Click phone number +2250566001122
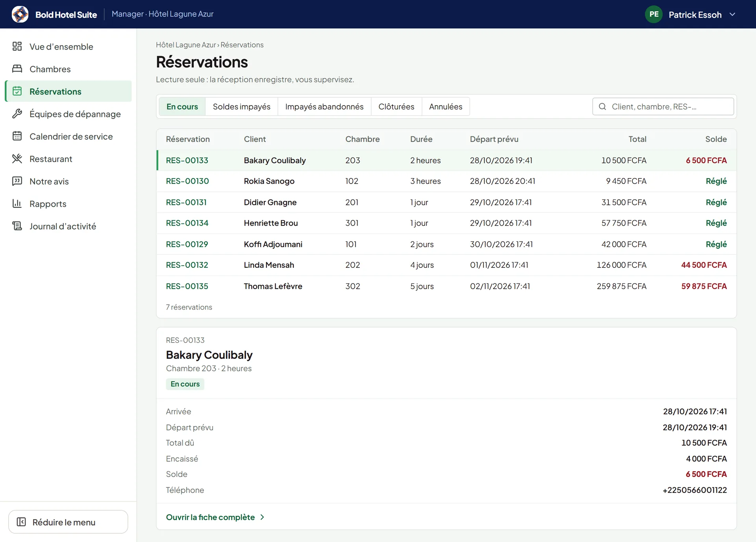 coord(695,490)
